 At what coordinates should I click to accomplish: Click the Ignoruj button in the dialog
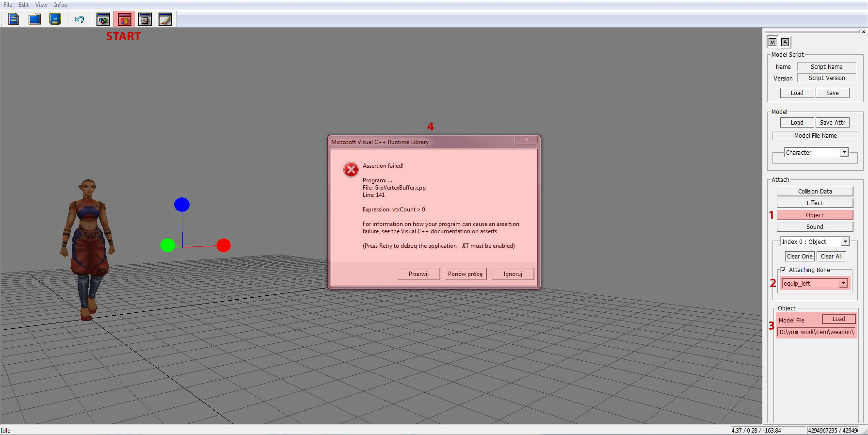(x=513, y=274)
